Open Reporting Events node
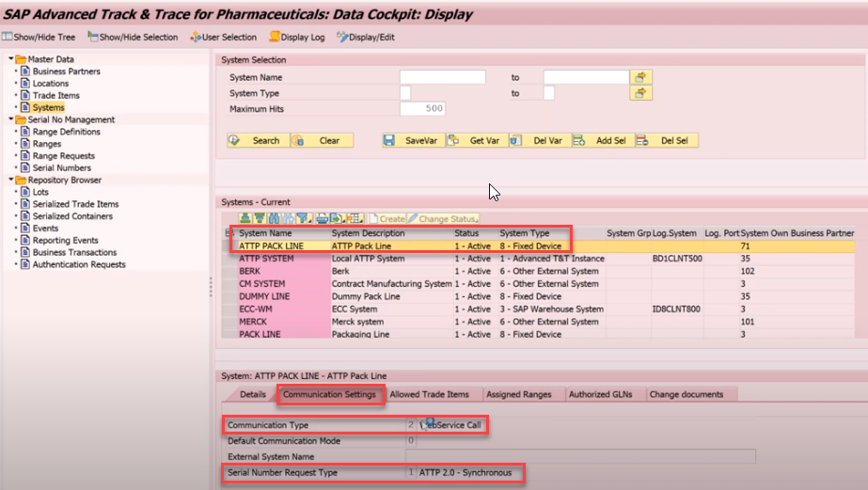 tap(65, 240)
